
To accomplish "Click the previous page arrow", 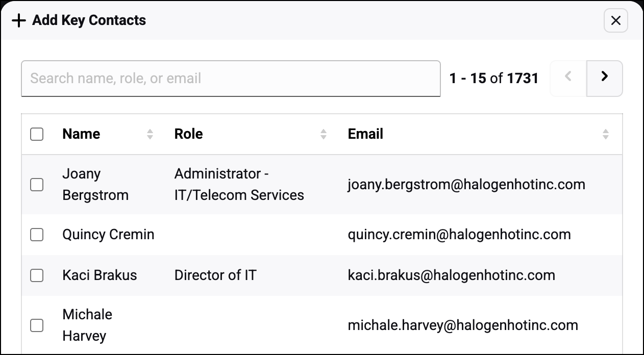I will tap(568, 79).
